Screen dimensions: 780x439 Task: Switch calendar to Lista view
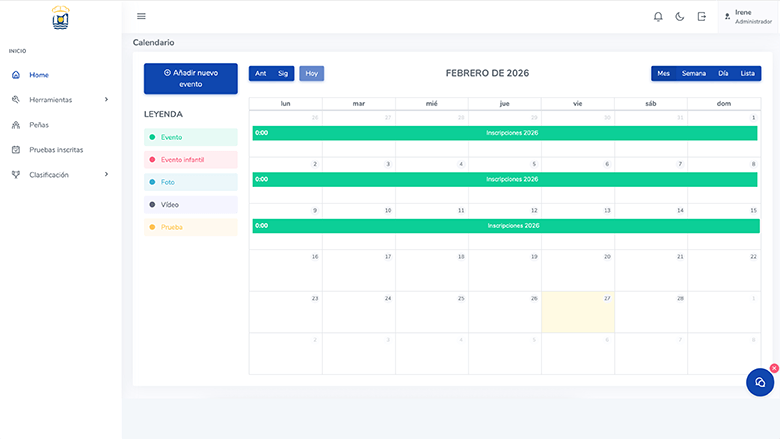(747, 73)
